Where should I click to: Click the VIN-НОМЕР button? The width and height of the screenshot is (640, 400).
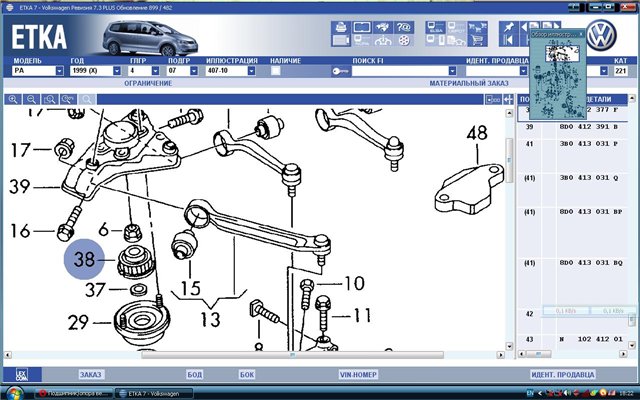pyautogui.click(x=358, y=374)
